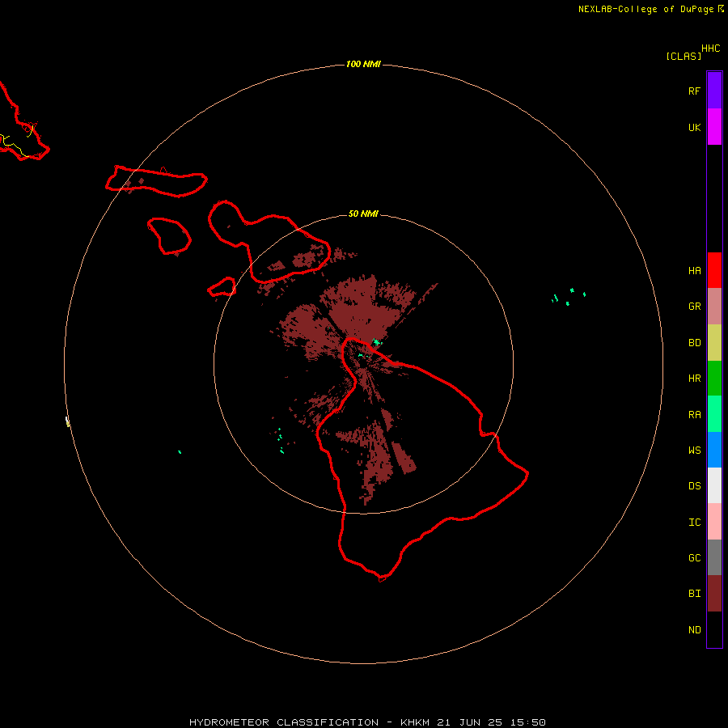
Task: Click the gray GC legend swatch
Action: point(714,557)
